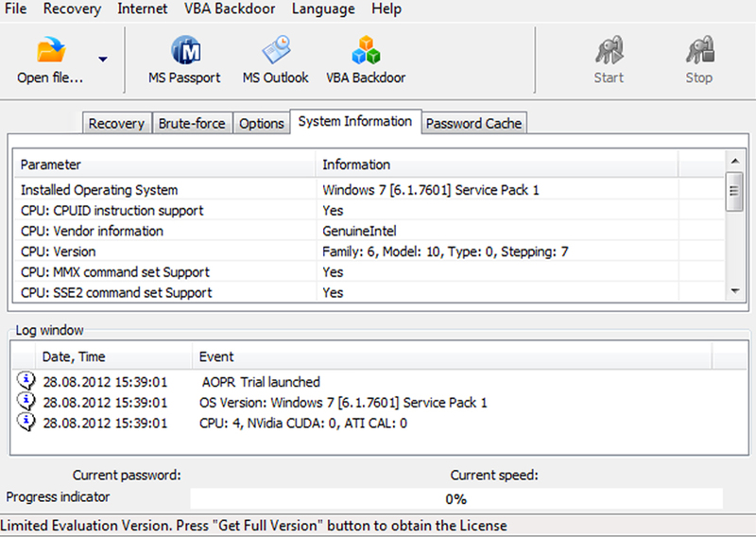Click the Stop keys icon

(699, 50)
